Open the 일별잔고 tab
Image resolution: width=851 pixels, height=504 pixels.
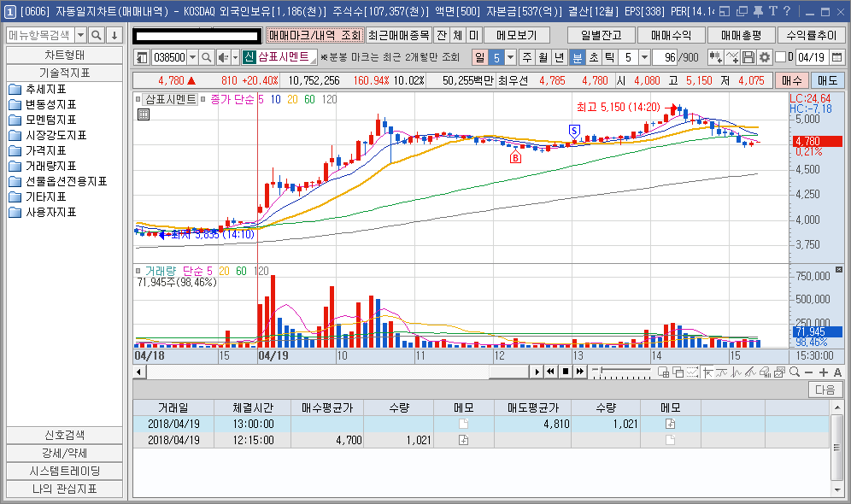[x=602, y=35]
